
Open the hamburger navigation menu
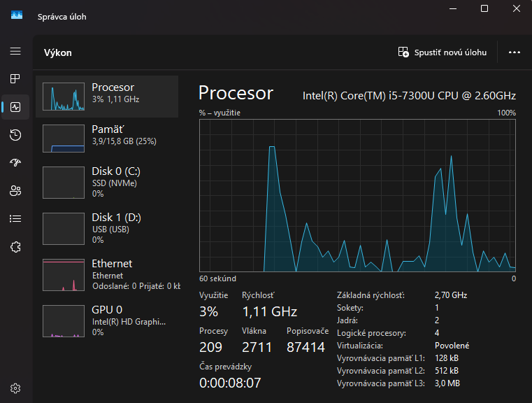coord(15,52)
